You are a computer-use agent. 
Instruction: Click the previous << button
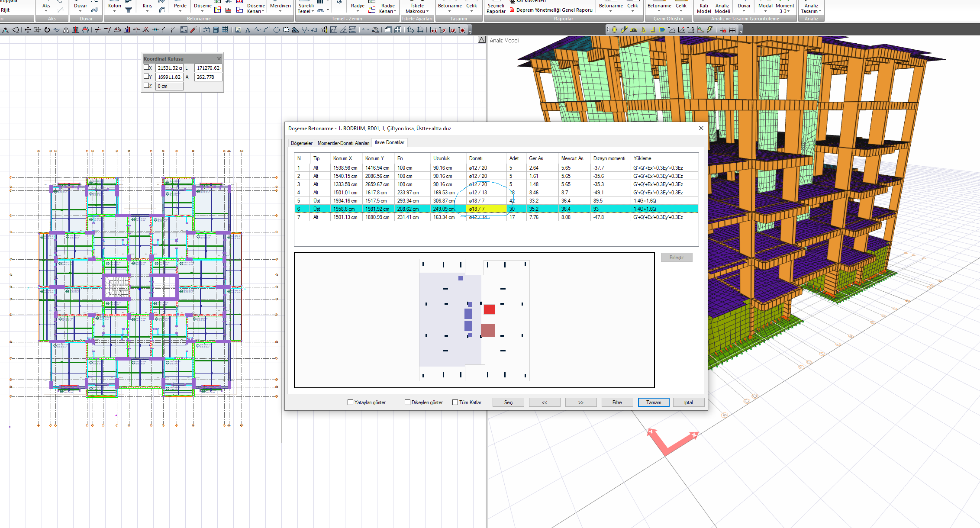point(545,402)
